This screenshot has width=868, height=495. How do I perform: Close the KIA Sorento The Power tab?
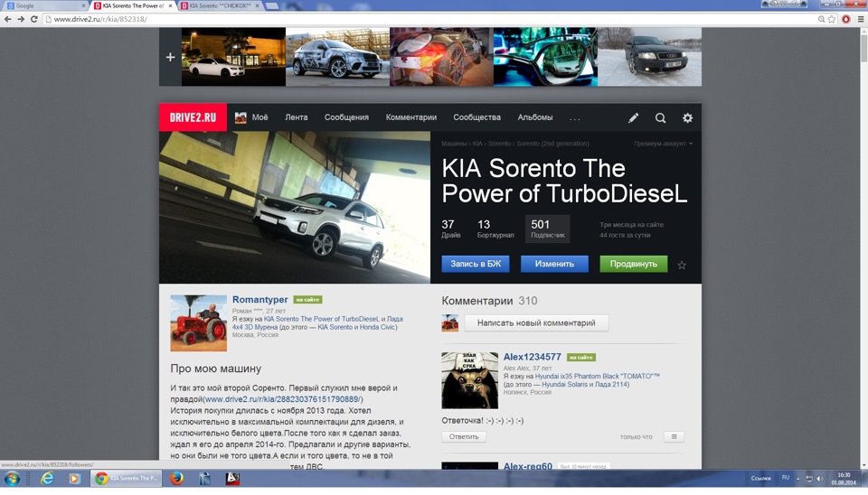[x=171, y=5]
